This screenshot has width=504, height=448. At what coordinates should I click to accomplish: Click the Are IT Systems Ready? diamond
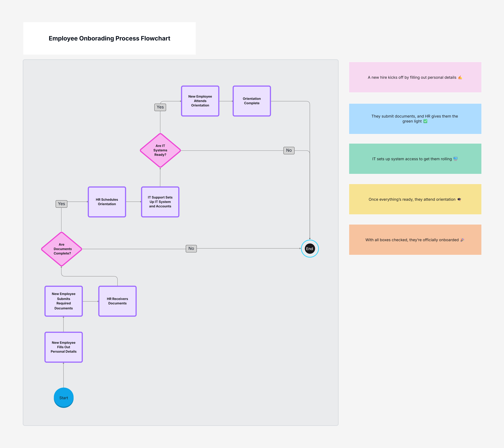pos(160,150)
